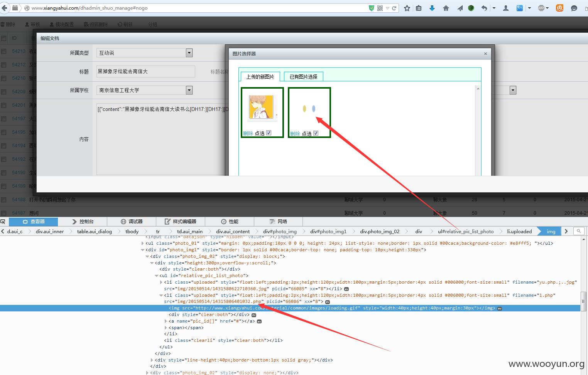Collapse the div id photo_img1 node
588x375 pixels.
[142, 250]
